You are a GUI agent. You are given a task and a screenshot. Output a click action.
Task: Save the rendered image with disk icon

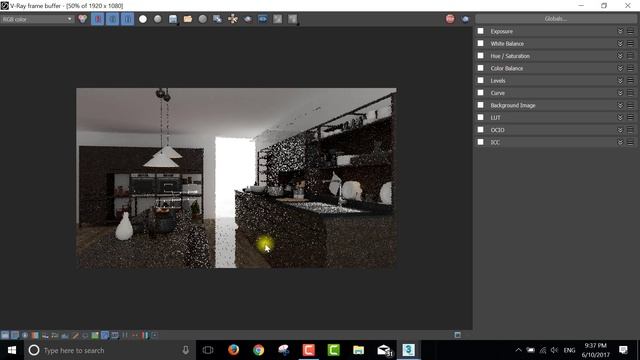[x=173, y=19]
